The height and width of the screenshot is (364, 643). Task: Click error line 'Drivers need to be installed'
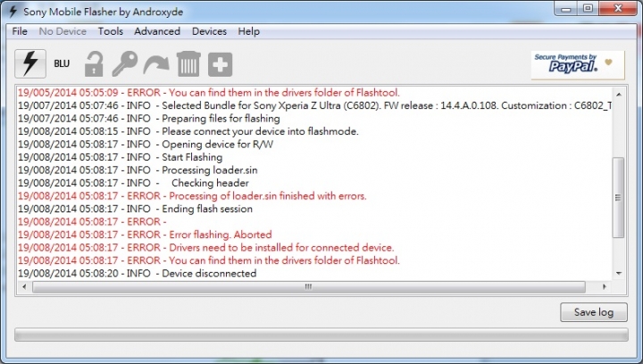pos(206,248)
